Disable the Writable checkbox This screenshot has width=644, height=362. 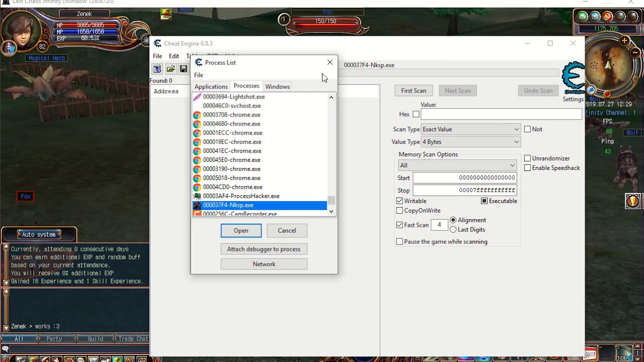click(399, 201)
